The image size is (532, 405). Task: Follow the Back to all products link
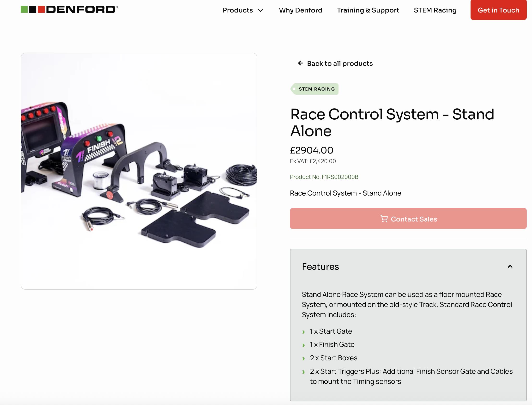[340, 63]
